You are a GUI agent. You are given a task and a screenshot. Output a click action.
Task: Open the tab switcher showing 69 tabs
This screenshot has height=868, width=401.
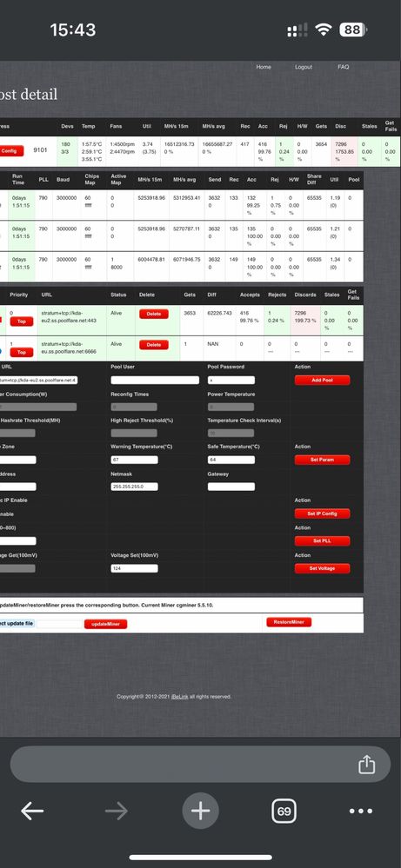pos(284,811)
